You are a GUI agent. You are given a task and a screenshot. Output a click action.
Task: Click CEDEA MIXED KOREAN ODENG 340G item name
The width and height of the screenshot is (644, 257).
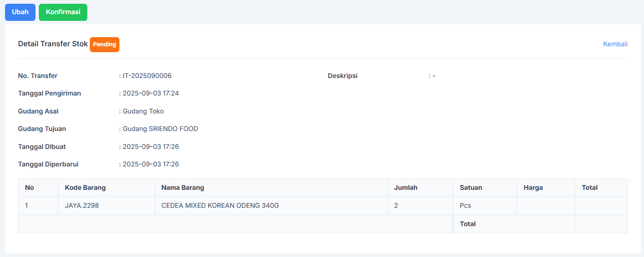(x=220, y=205)
